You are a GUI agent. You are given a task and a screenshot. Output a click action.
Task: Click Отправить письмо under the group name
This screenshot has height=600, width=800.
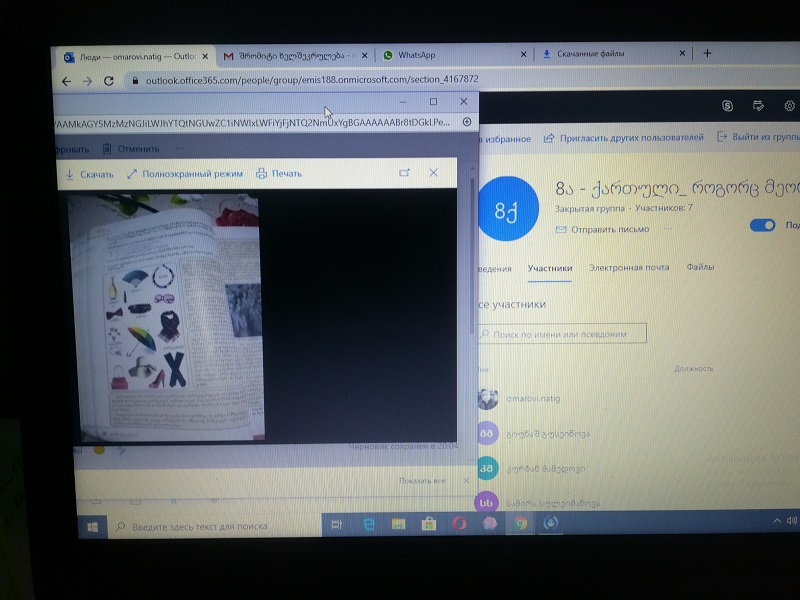tap(603, 230)
